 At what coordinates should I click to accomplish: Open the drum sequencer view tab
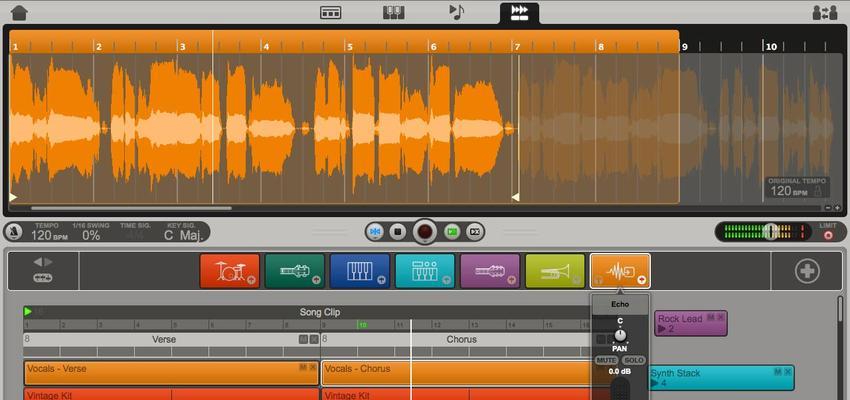(x=331, y=12)
